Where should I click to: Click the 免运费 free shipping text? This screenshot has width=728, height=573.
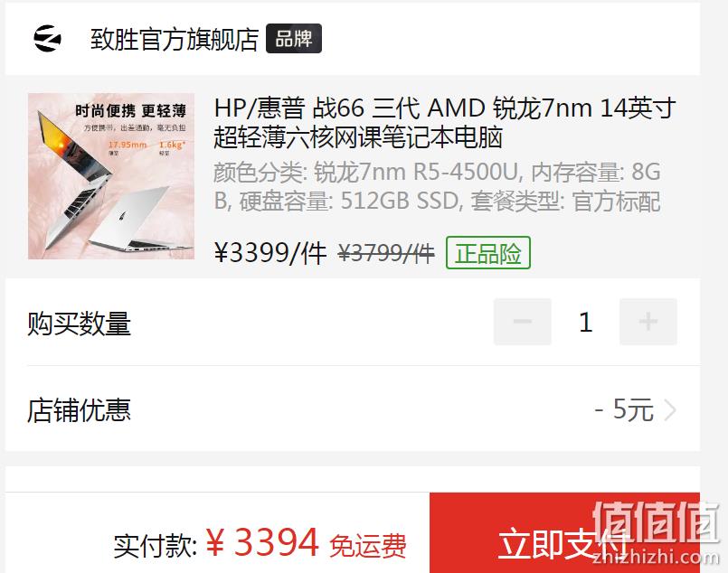click(368, 546)
